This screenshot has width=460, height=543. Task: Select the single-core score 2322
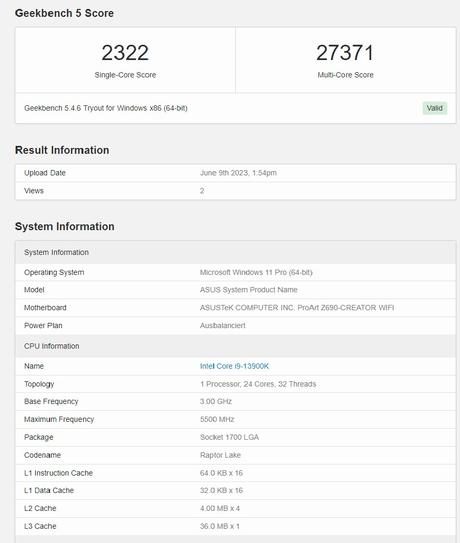[x=125, y=53]
